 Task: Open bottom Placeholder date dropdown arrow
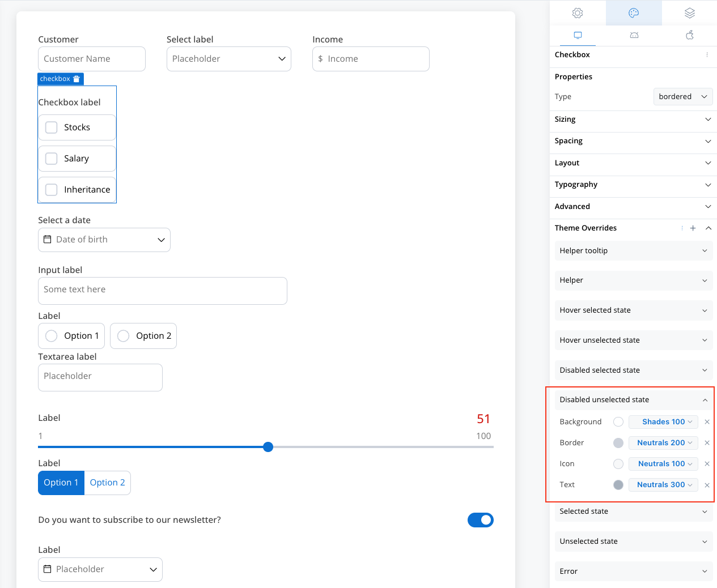[153, 570]
